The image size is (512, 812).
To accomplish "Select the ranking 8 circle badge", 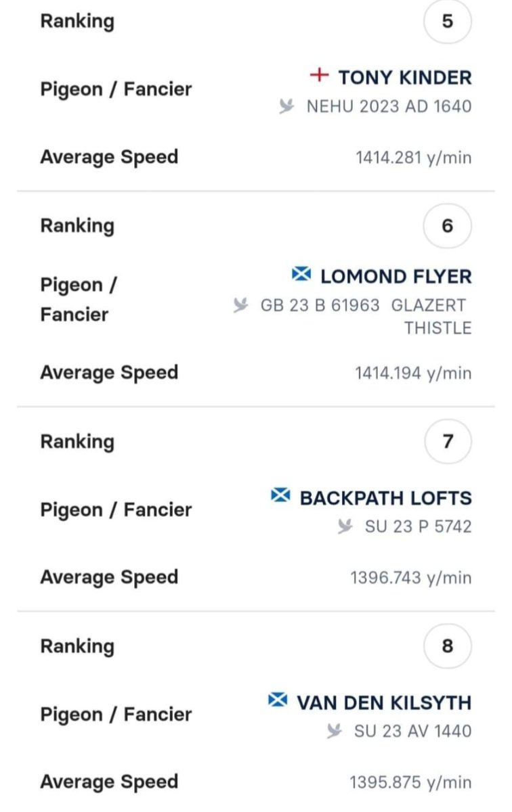I will tap(447, 646).
